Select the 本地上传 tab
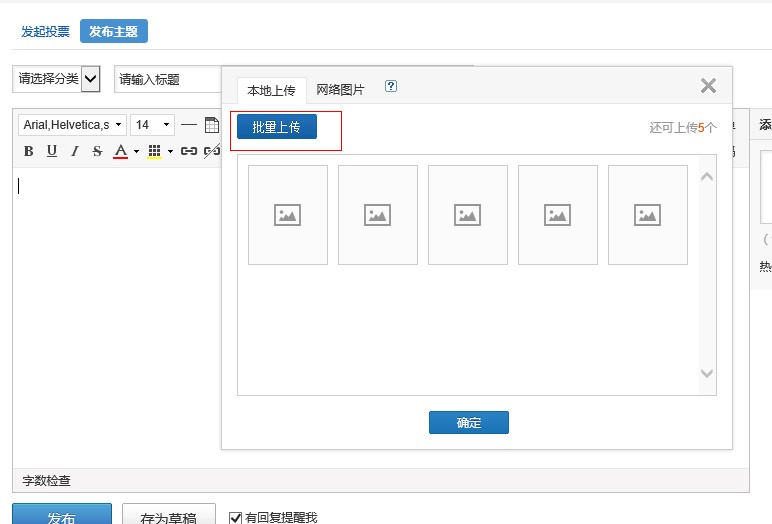The width and height of the screenshot is (772, 524). pos(271,90)
